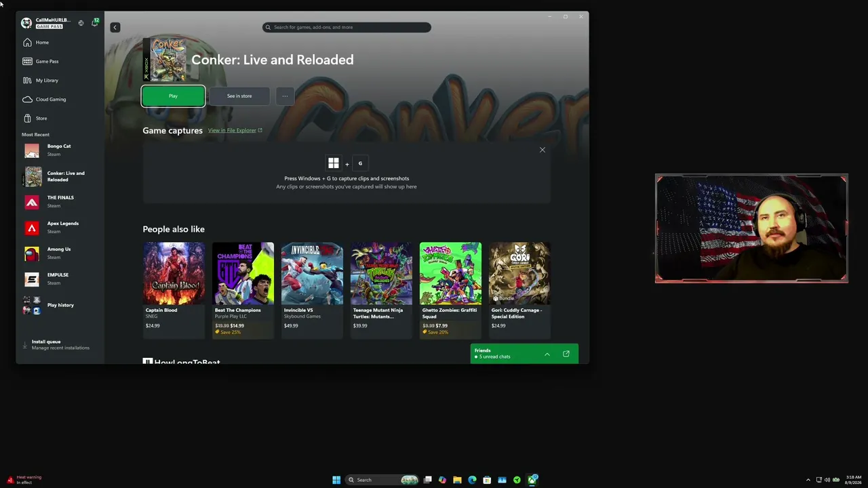
Task: Open Among Us from Most Recent
Action: [60, 253]
